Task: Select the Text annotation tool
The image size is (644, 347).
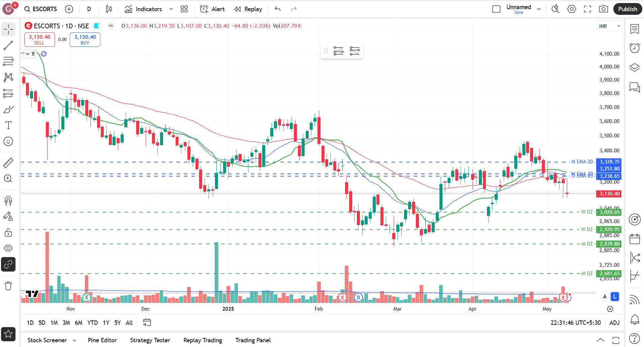Action: [x=8, y=125]
